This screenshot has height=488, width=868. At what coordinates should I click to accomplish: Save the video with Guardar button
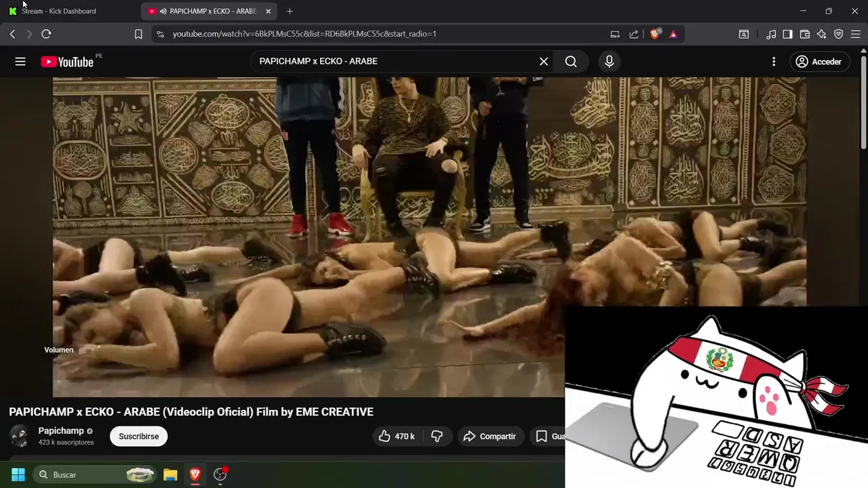(547, 436)
